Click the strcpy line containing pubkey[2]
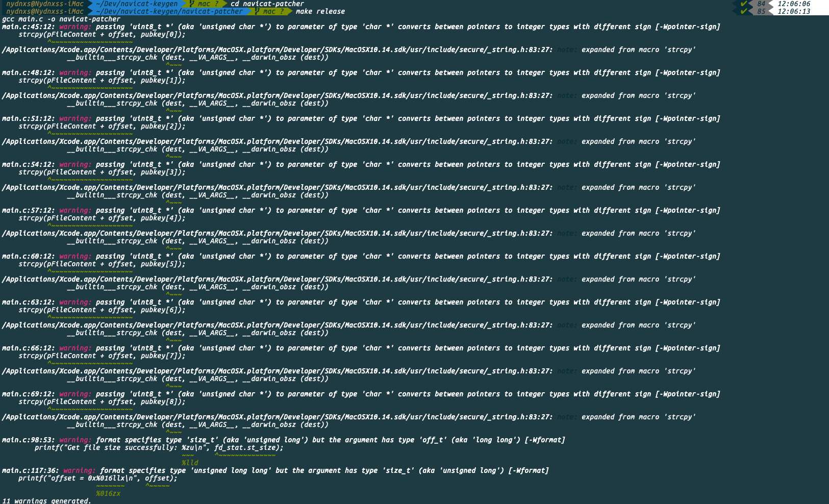The image size is (829, 504). coord(102,126)
